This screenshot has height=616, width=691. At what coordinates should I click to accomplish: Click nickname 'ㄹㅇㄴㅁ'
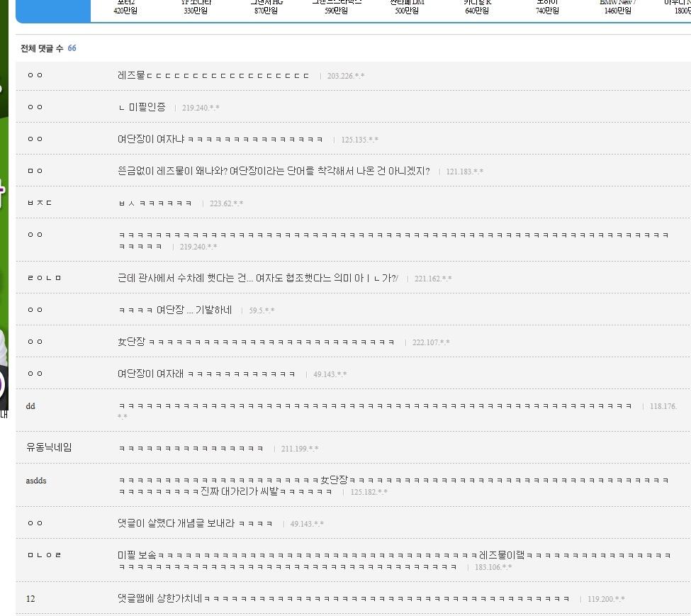44,278
